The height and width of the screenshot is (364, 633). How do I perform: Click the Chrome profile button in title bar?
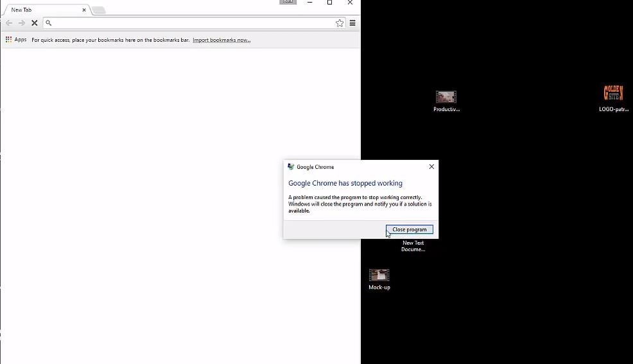click(288, 2)
